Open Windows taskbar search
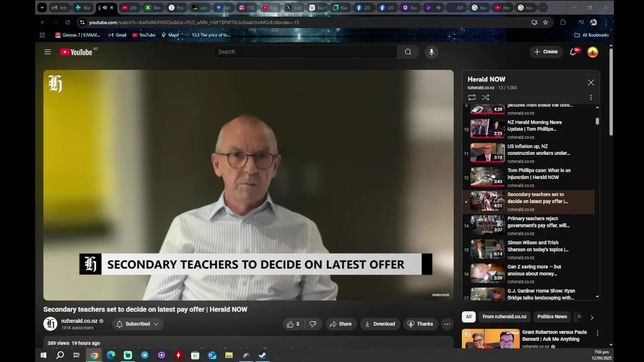Screen dimensions: 644x362 (x=60, y=355)
